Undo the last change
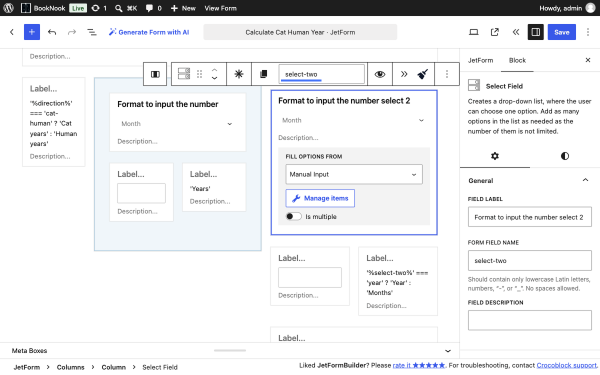 pyautogui.click(x=52, y=32)
